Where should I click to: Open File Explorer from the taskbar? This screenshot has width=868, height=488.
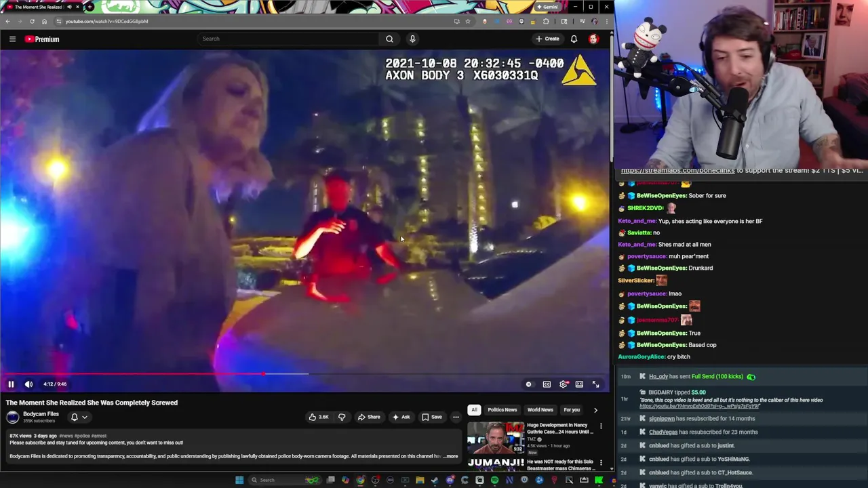(420, 480)
